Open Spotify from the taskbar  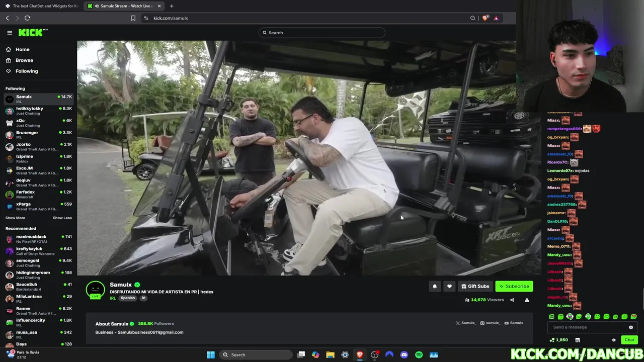point(419,355)
